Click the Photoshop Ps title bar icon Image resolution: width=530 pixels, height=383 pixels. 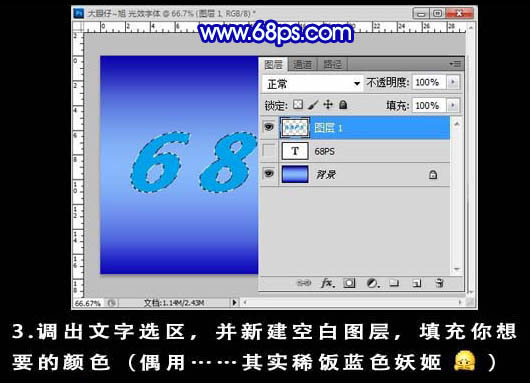78,13
